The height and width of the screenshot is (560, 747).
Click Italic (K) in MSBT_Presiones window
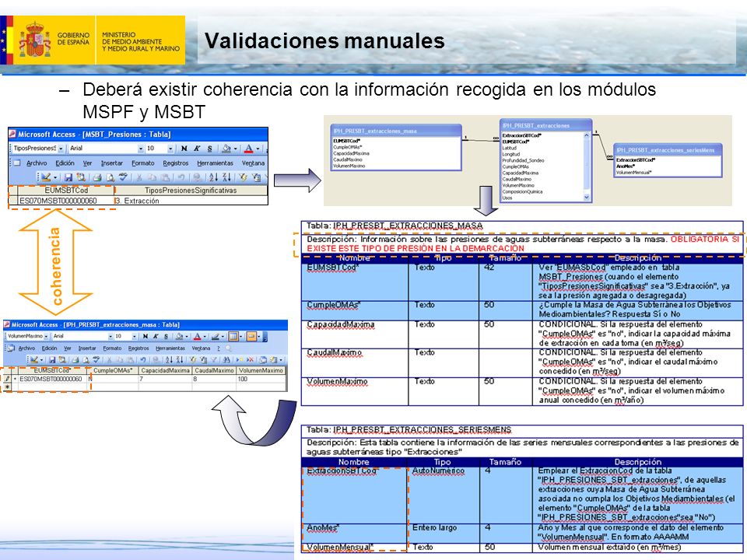coord(197,149)
